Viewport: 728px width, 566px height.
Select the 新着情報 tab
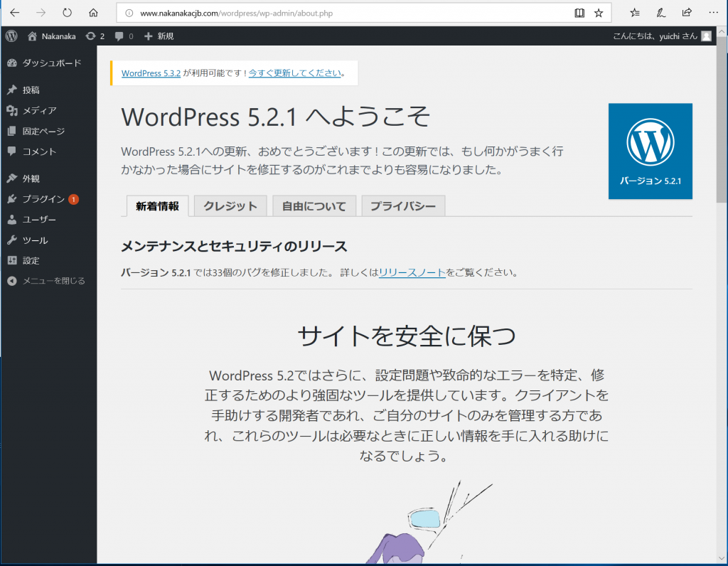point(157,206)
